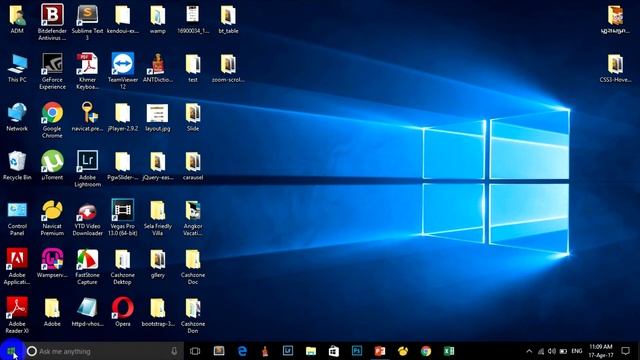Launch Bitdefender Antivirus shortcut

click(52, 22)
